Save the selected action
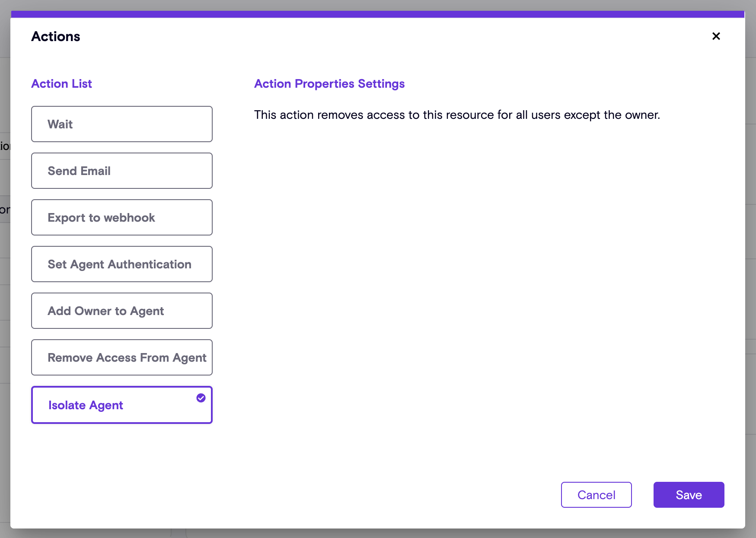Image resolution: width=756 pixels, height=538 pixels. (x=689, y=495)
